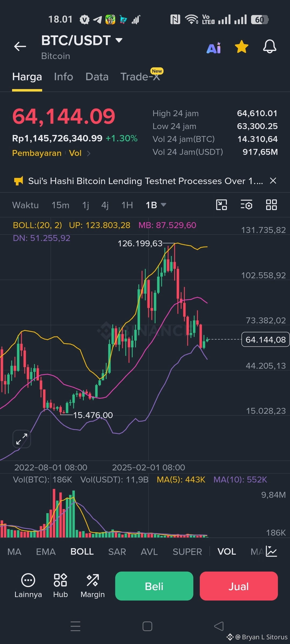Image resolution: width=290 pixels, height=644 pixels.
Task: Tap the High 24 jam value 64,610.01
Action: pyautogui.click(x=257, y=113)
